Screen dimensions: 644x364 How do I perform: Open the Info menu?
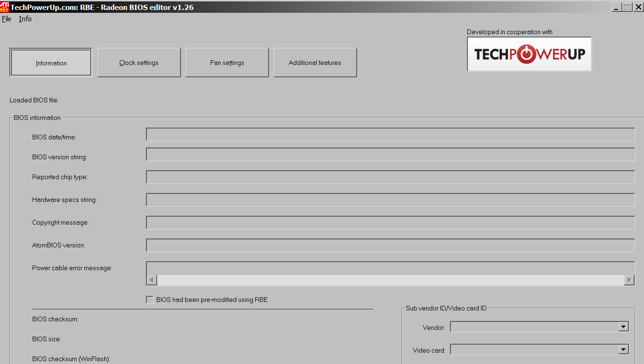25,19
